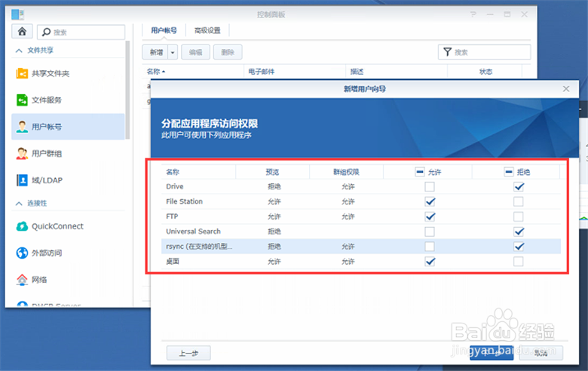Open the Control Panel home icon

[22, 32]
